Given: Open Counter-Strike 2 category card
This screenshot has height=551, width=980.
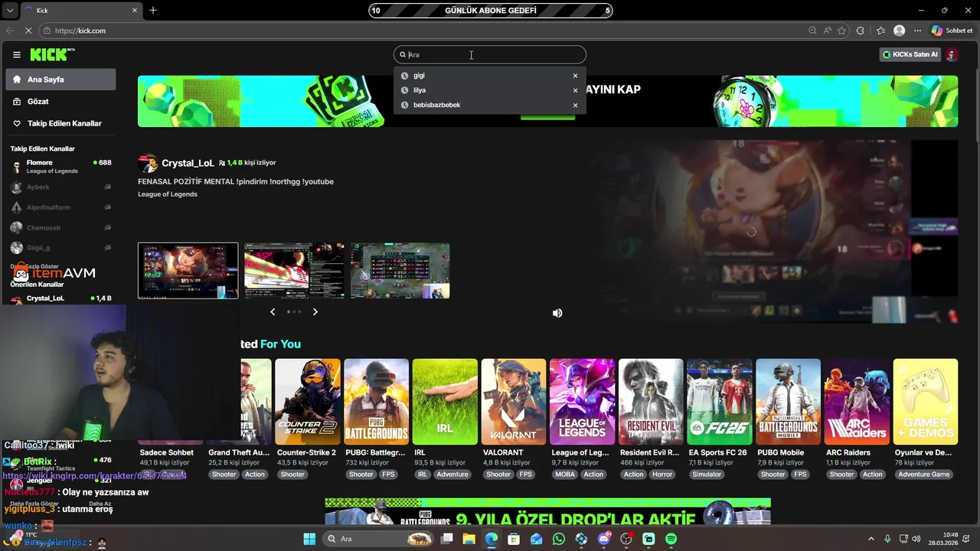Looking at the screenshot, I should 308,402.
